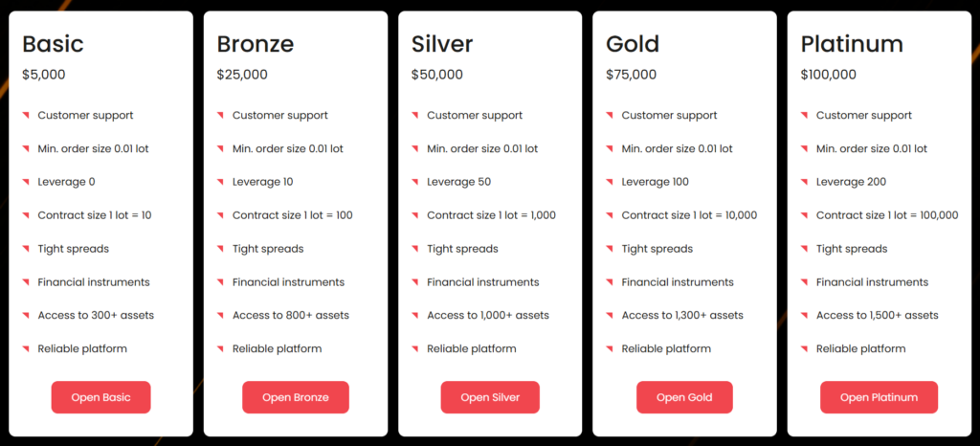Select the Open Silver button
Screen dimensions: 980x446
[x=490, y=397]
